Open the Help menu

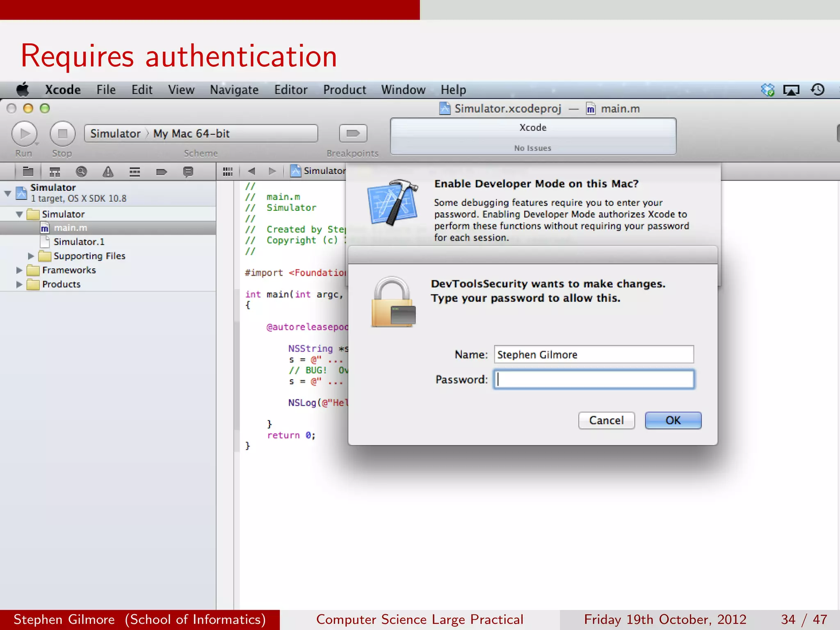click(453, 89)
